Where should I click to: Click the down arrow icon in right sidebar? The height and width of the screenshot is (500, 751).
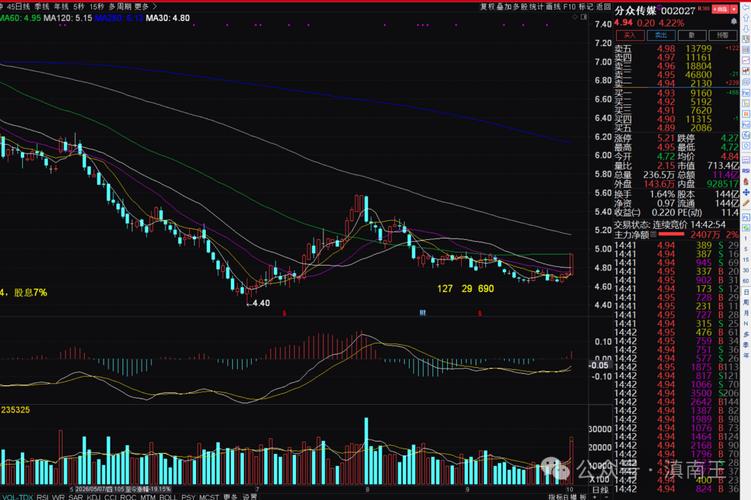tap(746, 29)
